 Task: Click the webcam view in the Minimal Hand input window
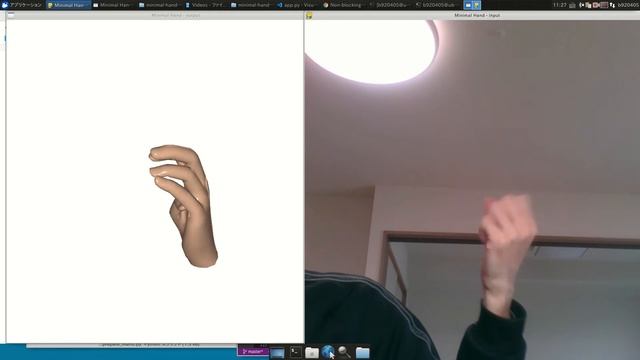[472, 190]
